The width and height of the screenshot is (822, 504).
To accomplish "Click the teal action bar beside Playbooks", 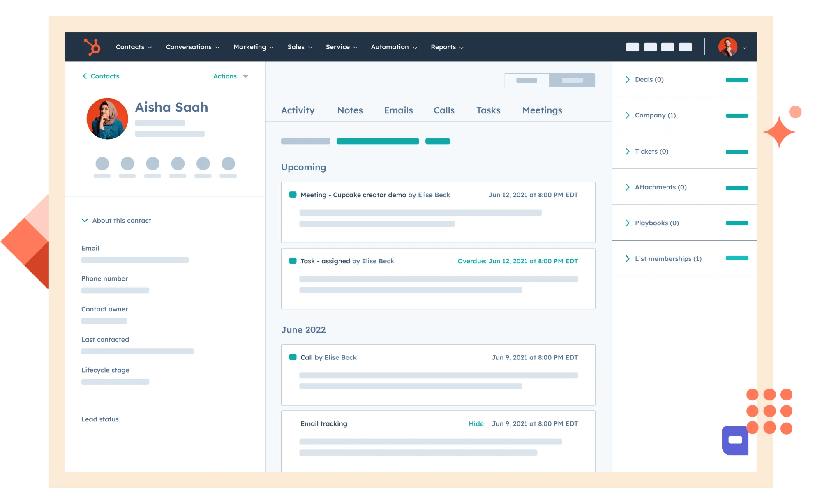I will [x=737, y=223].
